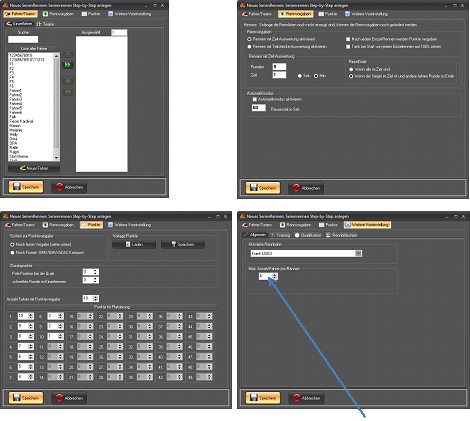
Task: Cancel in the Weitere Voreinstellung window
Action: coord(306,398)
